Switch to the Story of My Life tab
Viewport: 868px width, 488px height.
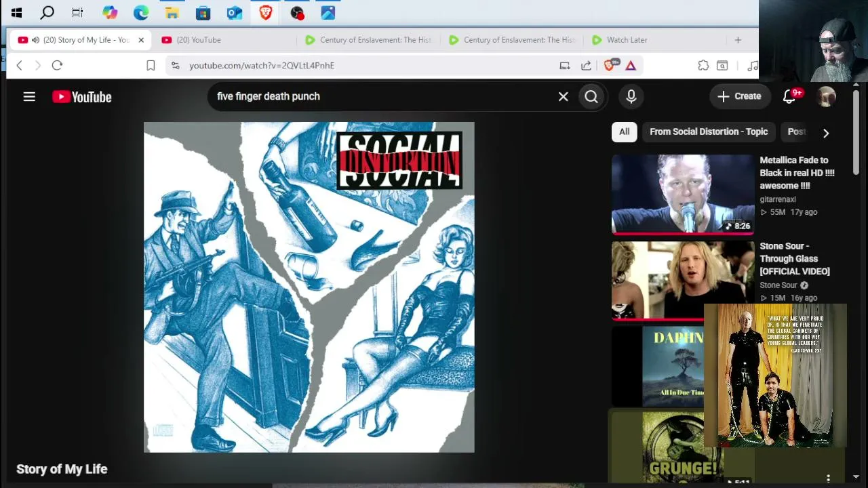pyautogui.click(x=81, y=40)
